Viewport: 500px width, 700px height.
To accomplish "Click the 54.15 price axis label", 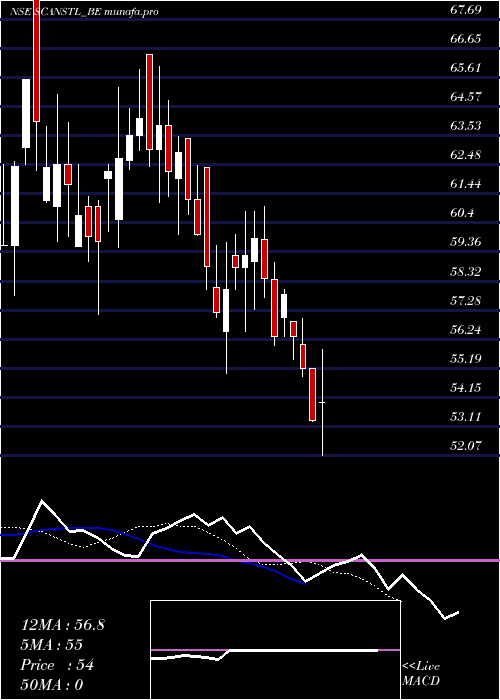I will [466, 388].
